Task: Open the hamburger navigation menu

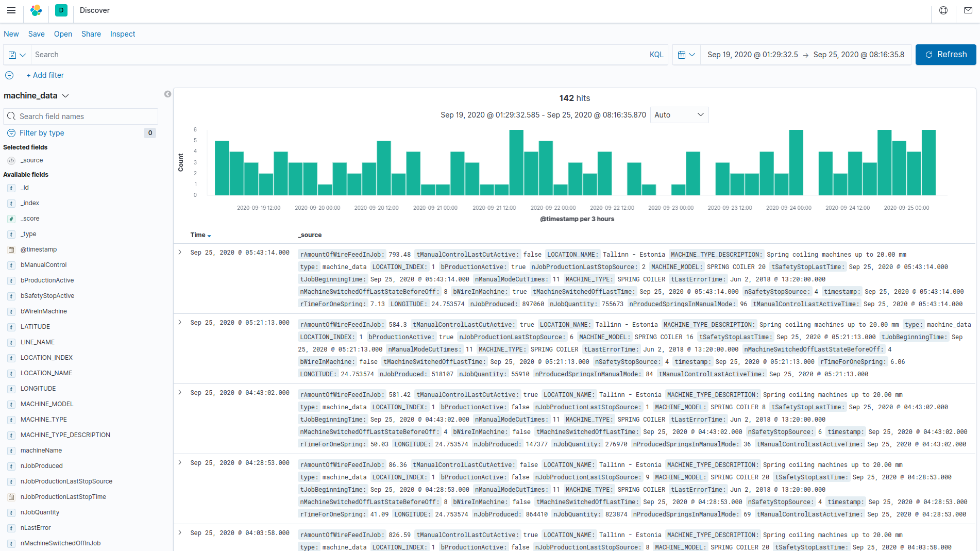Action: (x=11, y=10)
